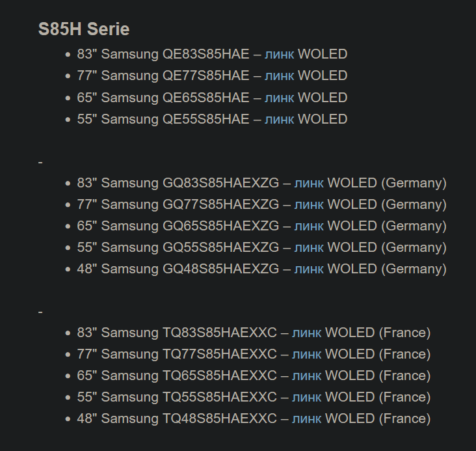476x451 pixels.
Task: Follow the TQ77S85HAEXXC France линк
Action: tap(306, 355)
